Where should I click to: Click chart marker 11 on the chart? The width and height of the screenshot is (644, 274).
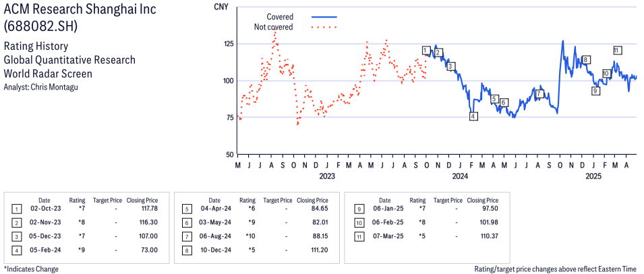tap(617, 50)
